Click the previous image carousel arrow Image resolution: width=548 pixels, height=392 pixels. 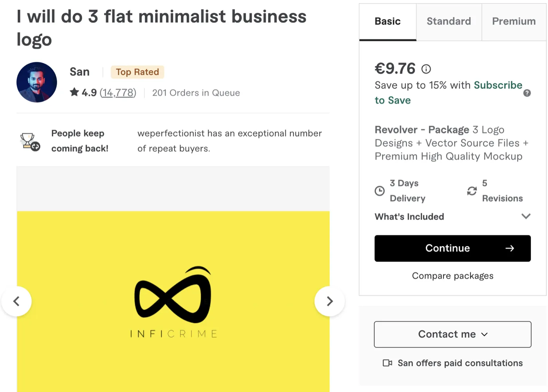point(16,301)
